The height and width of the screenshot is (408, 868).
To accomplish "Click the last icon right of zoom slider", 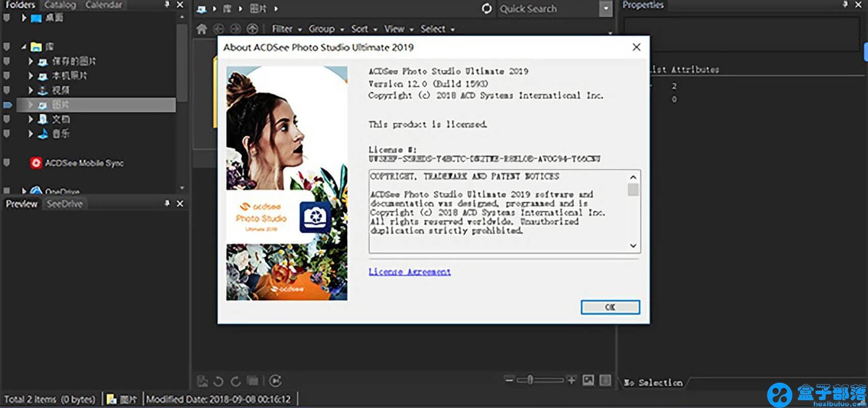I will [x=605, y=380].
